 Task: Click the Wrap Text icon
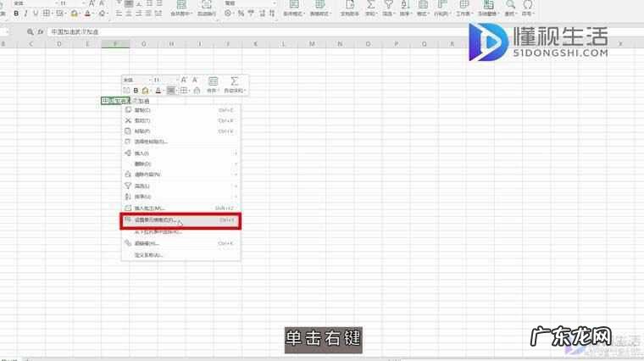(207, 5)
